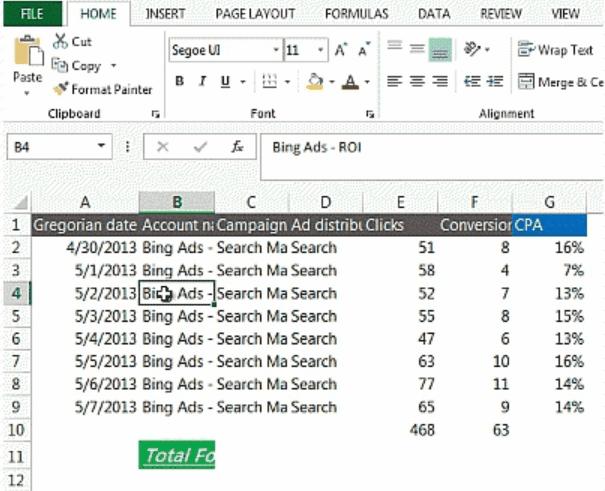Image resolution: width=605 pixels, height=491 pixels.
Task: Open the Name Box dropdown arrow
Action: [101, 146]
